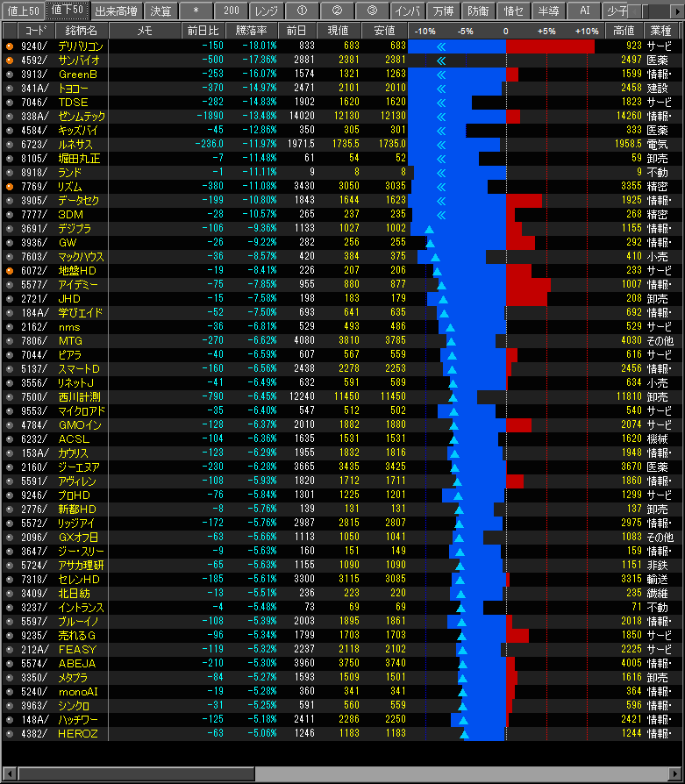This screenshot has width=685, height=784.
Task: Click the grey marker for 3905 データセク
Action: coord(10,201)
